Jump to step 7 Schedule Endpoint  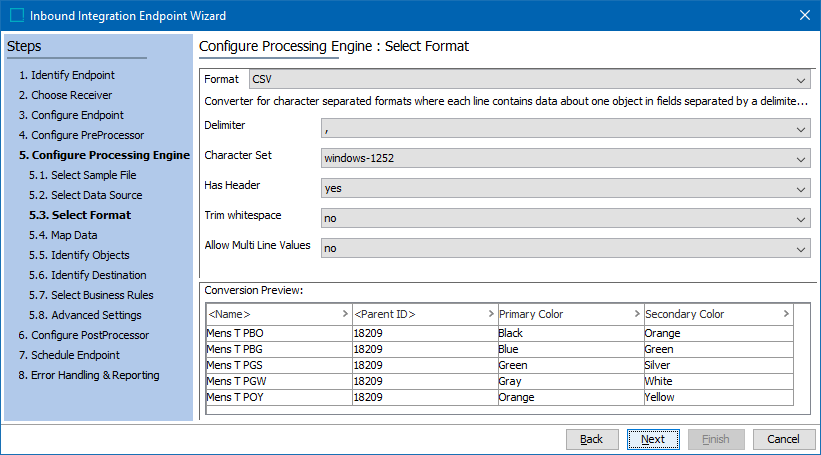68,355
